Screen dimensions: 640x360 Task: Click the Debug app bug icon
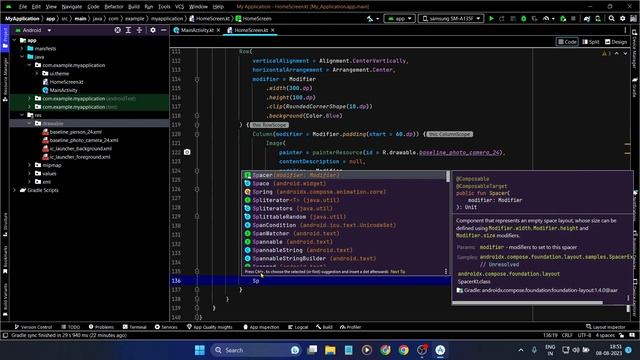pos(524,18)
